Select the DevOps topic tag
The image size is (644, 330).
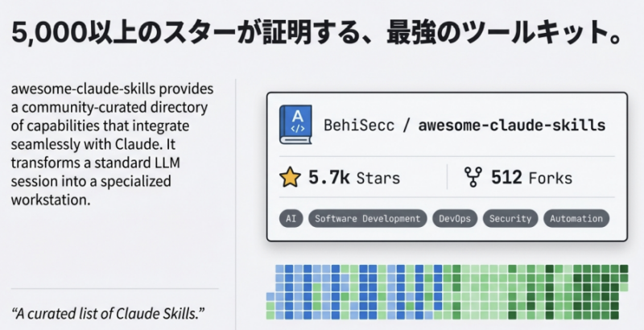[456, 218]
